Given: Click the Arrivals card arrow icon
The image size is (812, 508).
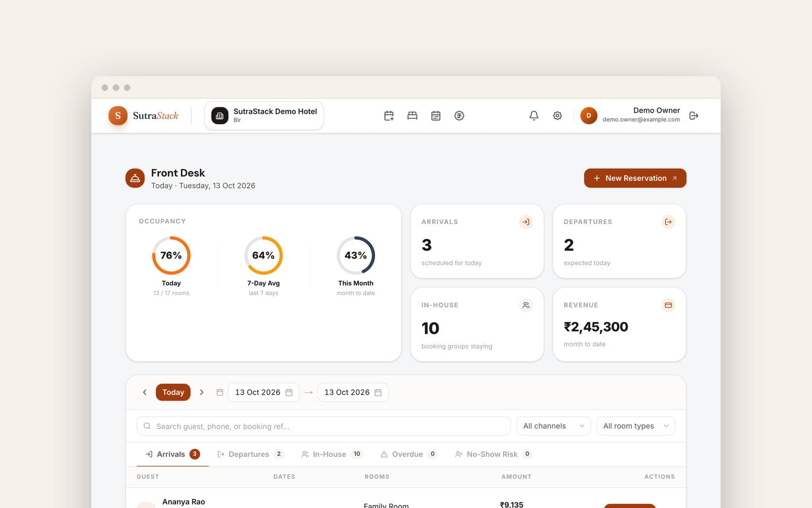Looking at the screenshot, I should (x=526, y=222).
